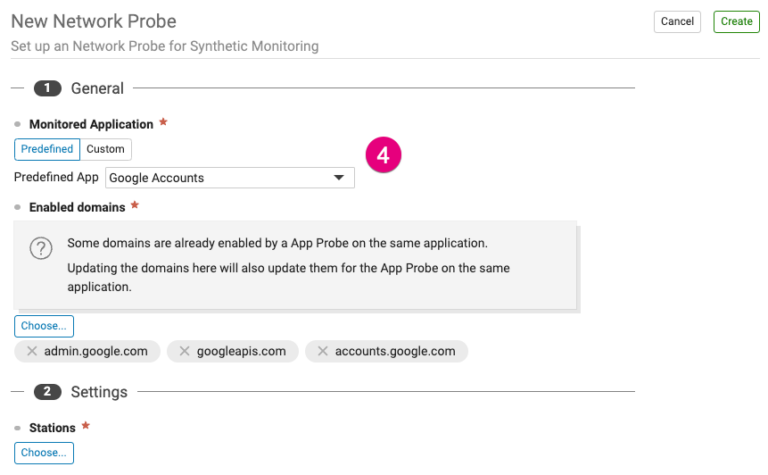The width and height of the screenshot is (768, 475).
Task: Click the step 2 Settings badge
Action: (47, 391)
